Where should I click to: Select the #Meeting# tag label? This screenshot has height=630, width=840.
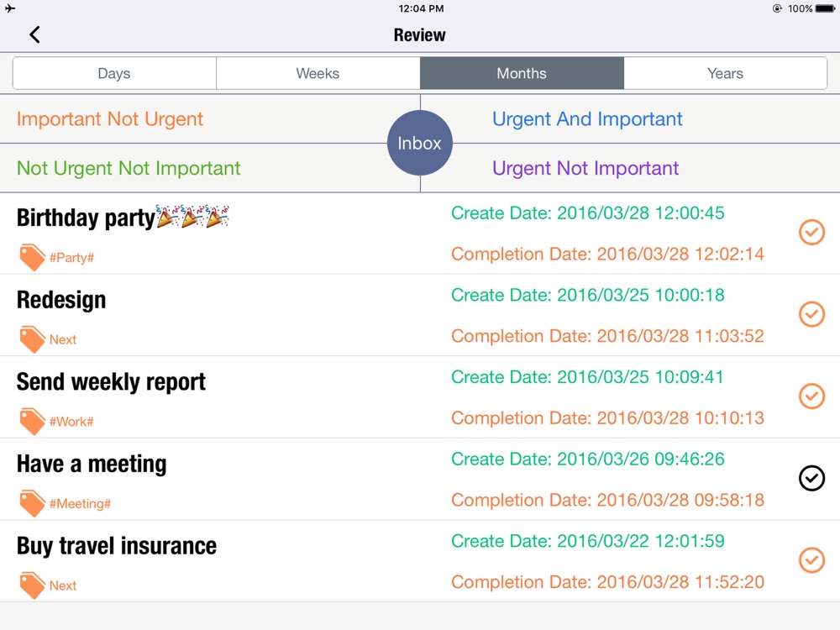point(80,503)
